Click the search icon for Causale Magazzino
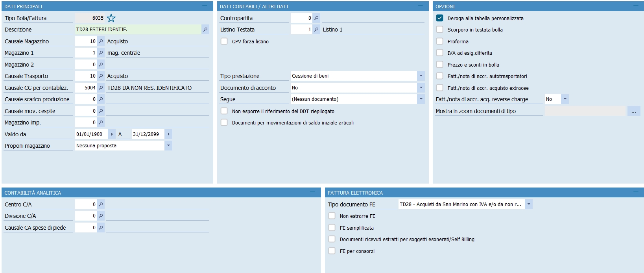 [x=101, y=41]
